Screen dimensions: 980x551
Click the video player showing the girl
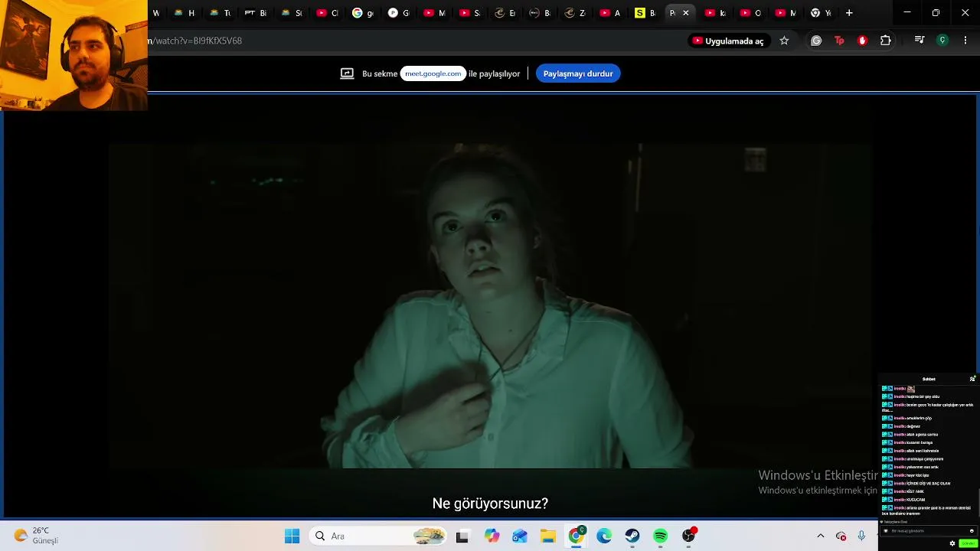[x=490, y=305]
